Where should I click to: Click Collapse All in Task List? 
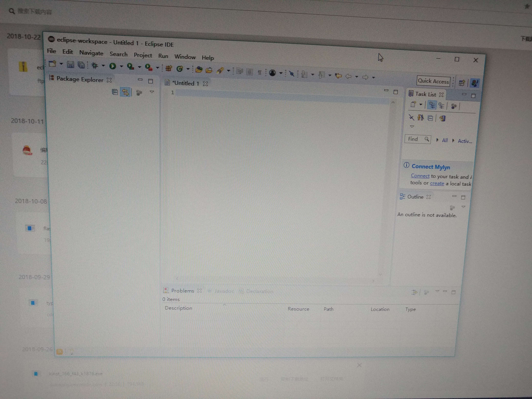pos(430,118)
